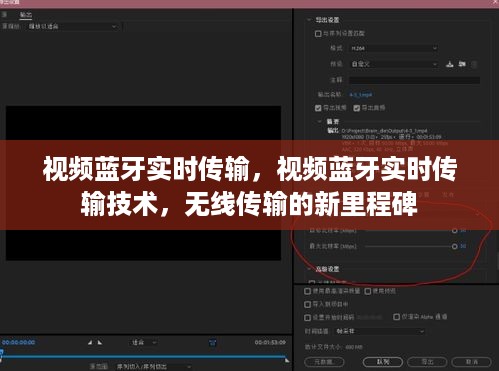Click the maximum bitrate slider handle

click(x=454, y=246)
